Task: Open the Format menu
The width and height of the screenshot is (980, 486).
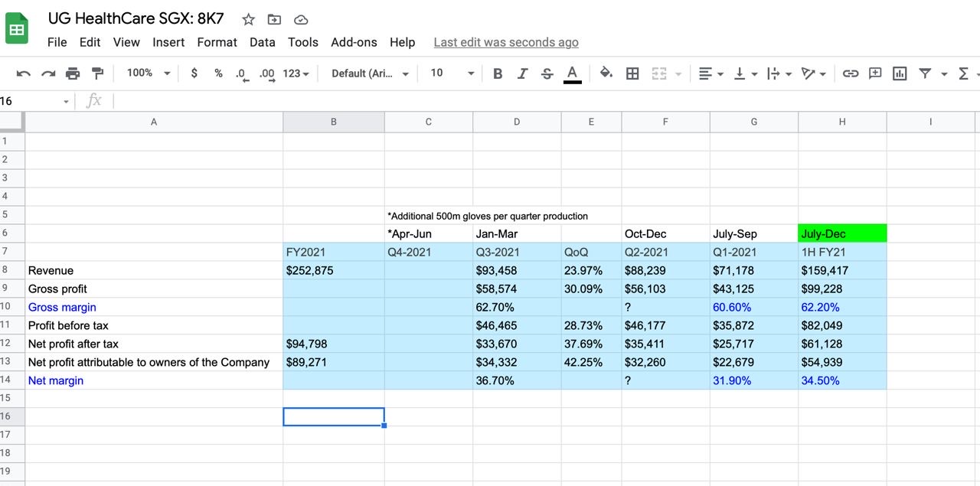Action: pyautogui.click(x=217, y=42)
